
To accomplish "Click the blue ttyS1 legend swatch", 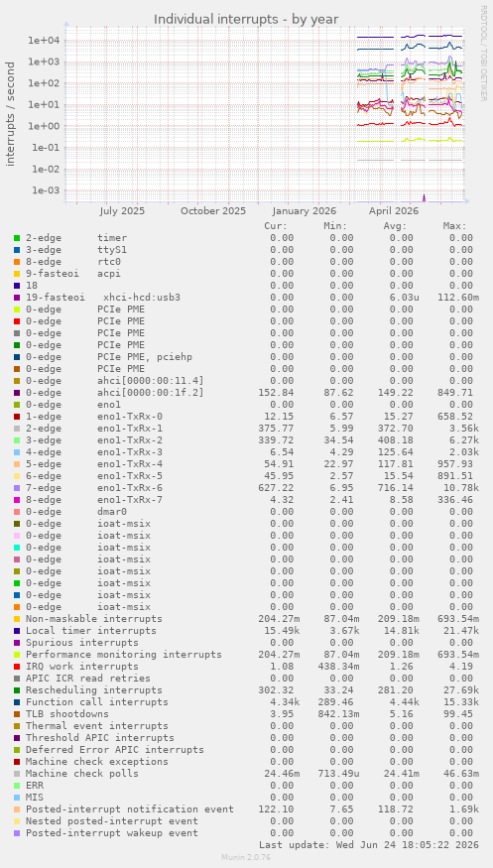I will (17, 250).
